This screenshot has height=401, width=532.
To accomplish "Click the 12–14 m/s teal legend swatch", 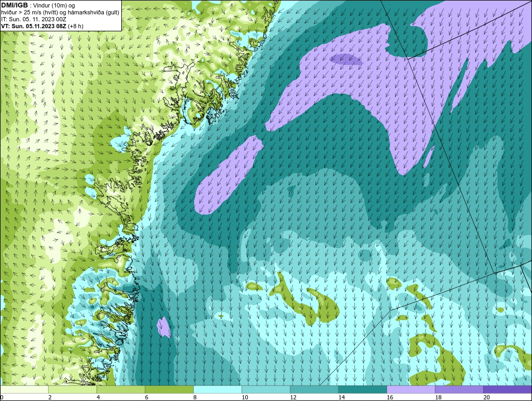I will click(x=314, y=389).
